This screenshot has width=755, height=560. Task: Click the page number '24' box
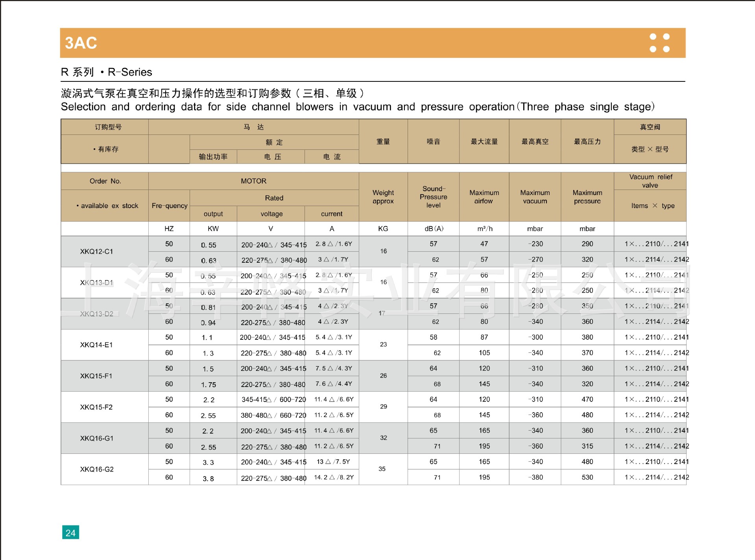(70, 532)
